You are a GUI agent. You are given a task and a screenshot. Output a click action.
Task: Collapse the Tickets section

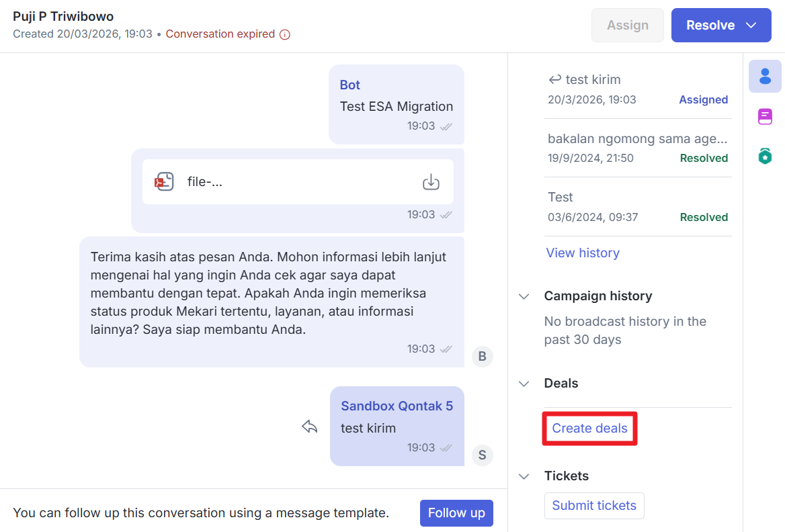click(x=524, y=476)
